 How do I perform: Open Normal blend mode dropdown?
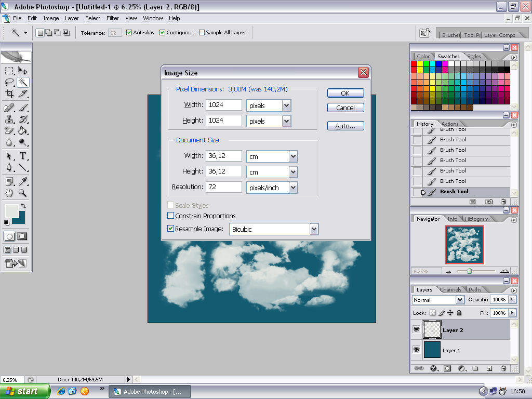point(460,300)
